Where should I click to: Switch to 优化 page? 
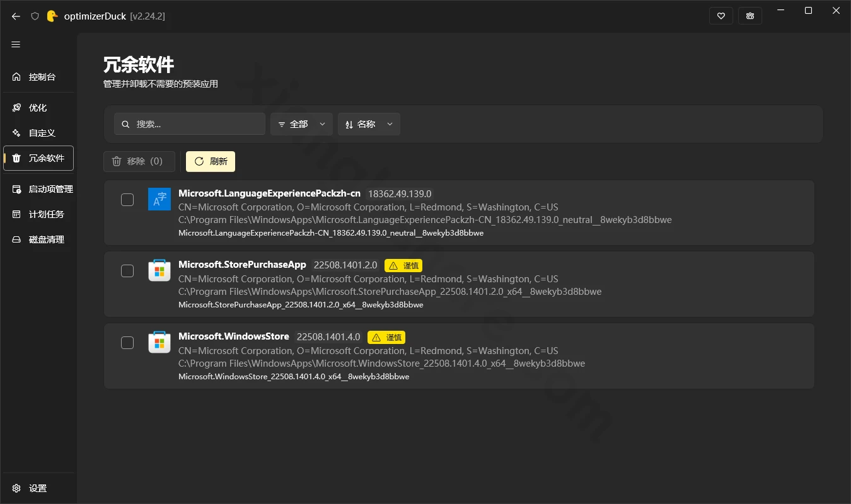[x=38, y=108]
